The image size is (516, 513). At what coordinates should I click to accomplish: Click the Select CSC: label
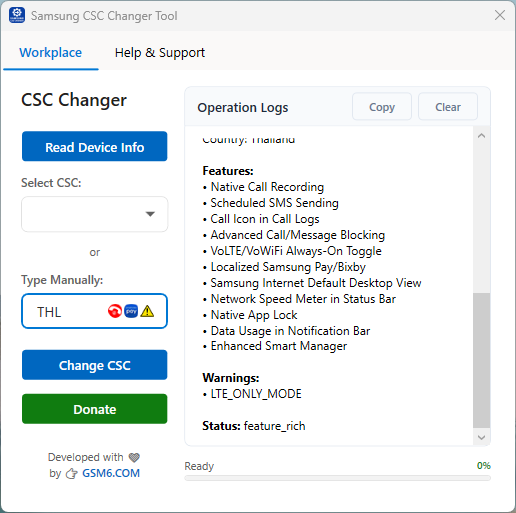(x=51, y=183)
